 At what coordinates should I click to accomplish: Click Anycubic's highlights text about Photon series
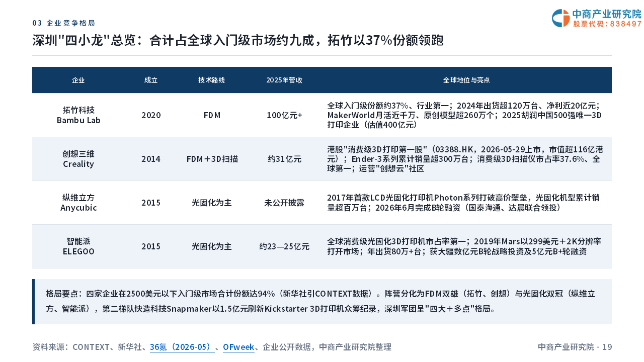click(x=463, y=203)
